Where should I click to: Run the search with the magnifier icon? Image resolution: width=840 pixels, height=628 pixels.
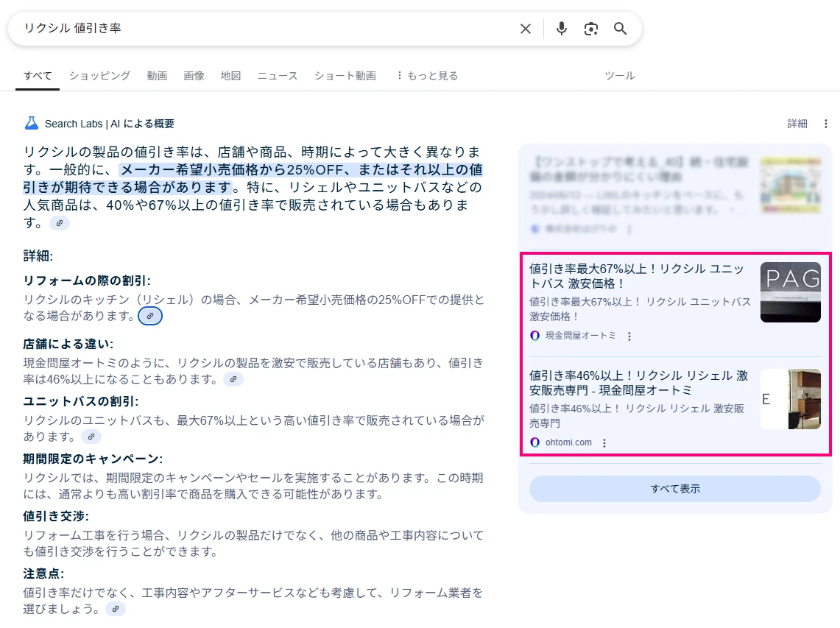coord(621,29)
